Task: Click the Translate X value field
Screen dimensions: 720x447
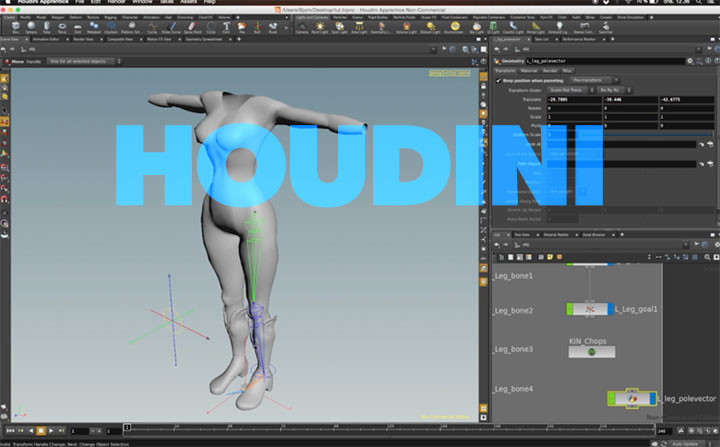Action: coord(574,99)
